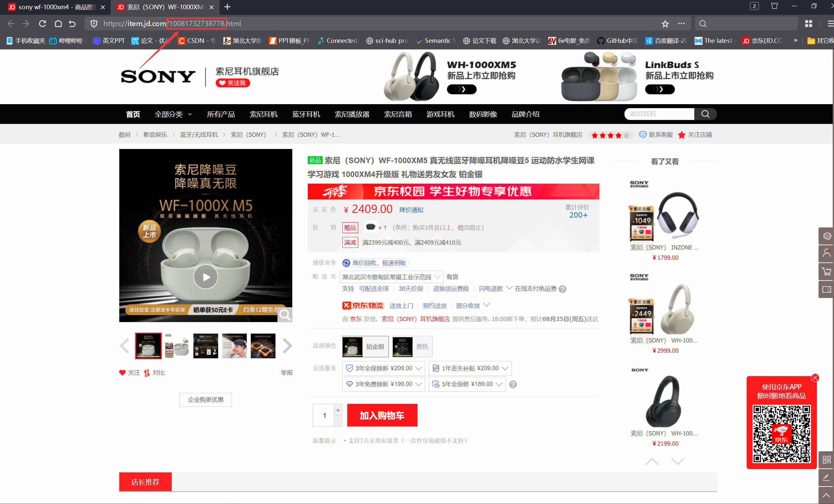
Task: Open the shopping cart sidebar icon
Action: [x=826, y=272]
